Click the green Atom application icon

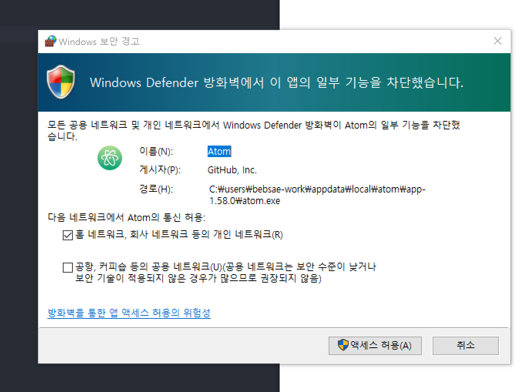pyautogui.click(x=110, y=158)
